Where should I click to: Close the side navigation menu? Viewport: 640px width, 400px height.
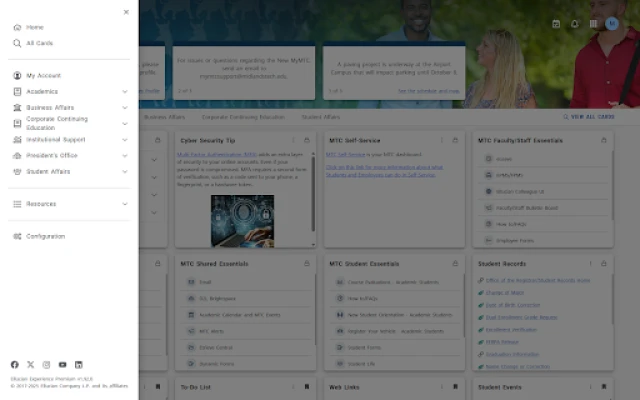coord(125,12)
